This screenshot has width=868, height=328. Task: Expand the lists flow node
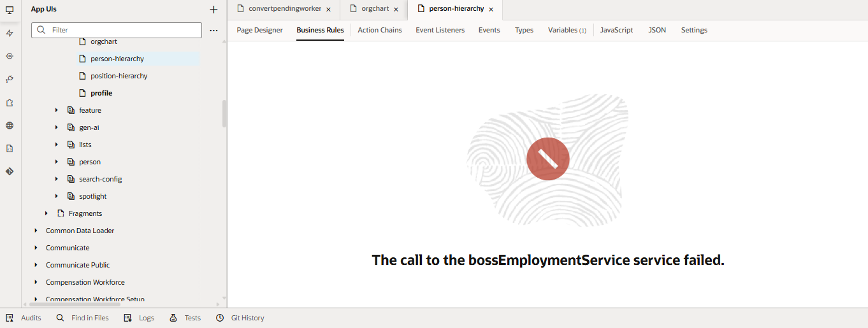coord(57,145)
